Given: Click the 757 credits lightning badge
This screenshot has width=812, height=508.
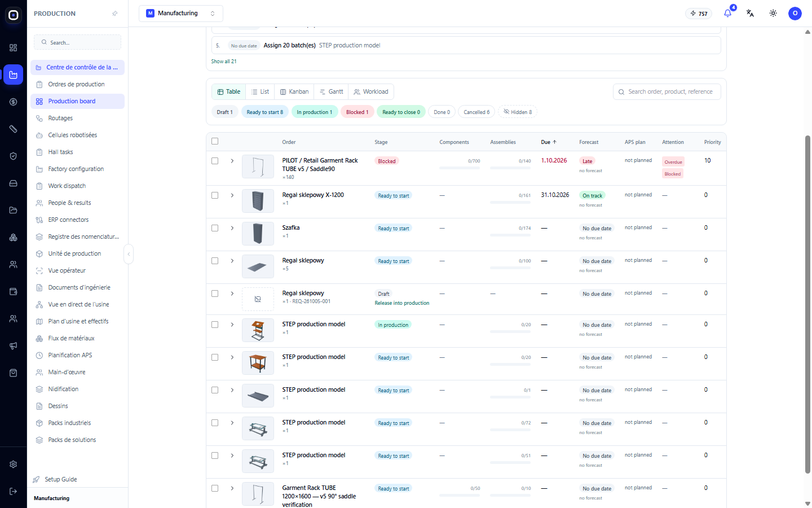Looking at the screenshot, I should [x=699, y=14].
